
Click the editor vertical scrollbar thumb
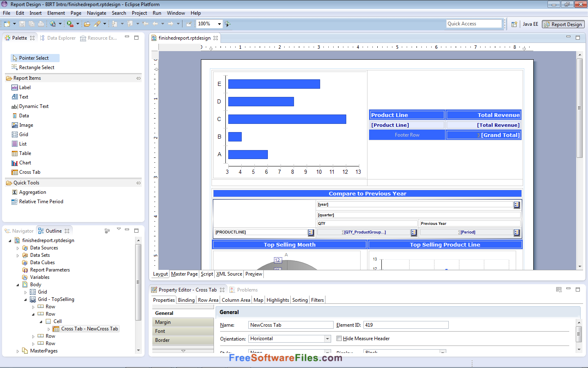click(x=579, y=108)
